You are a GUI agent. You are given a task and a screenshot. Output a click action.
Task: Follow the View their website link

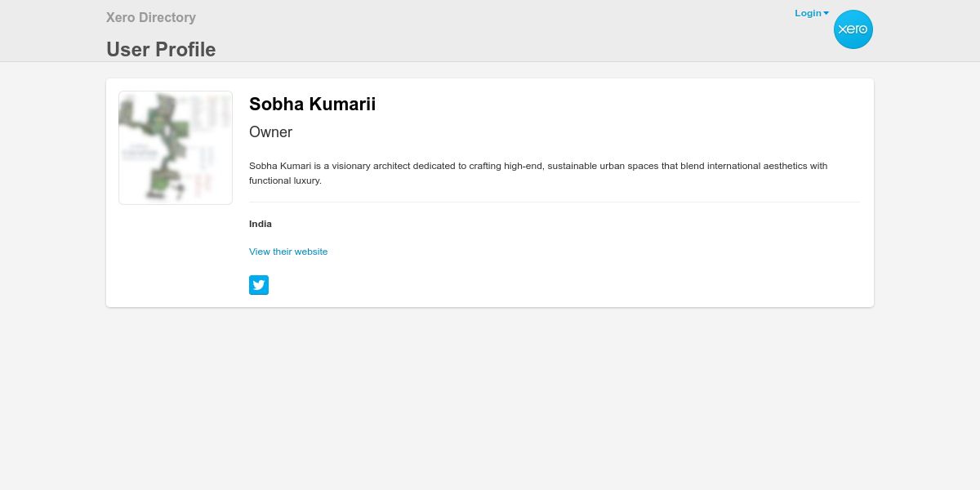point(288,252)
